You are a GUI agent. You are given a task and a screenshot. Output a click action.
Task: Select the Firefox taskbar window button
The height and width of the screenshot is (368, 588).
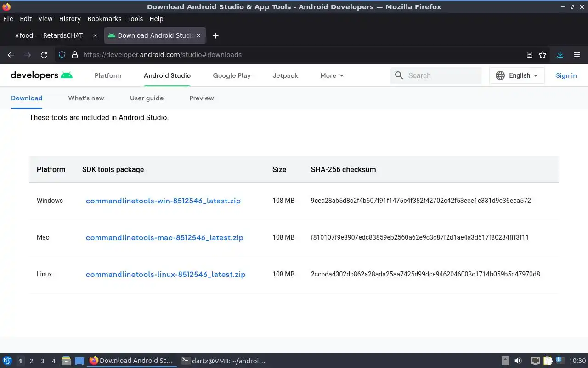tap(132, 361)
